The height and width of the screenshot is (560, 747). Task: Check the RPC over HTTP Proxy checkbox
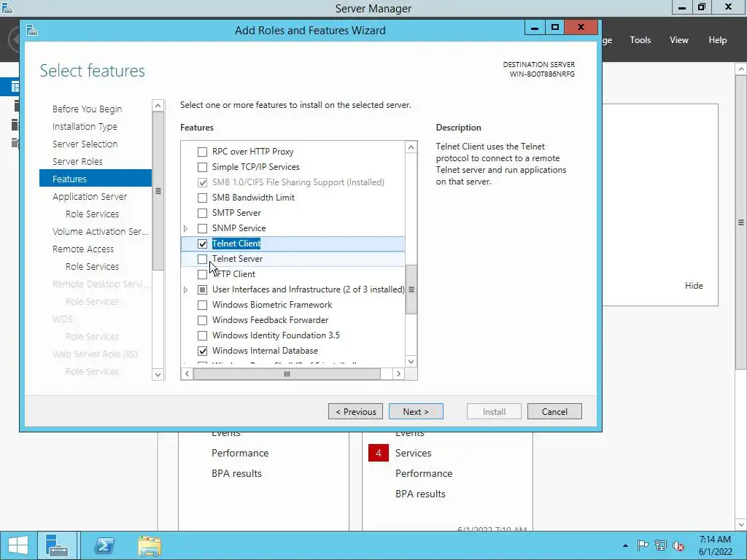203,152
